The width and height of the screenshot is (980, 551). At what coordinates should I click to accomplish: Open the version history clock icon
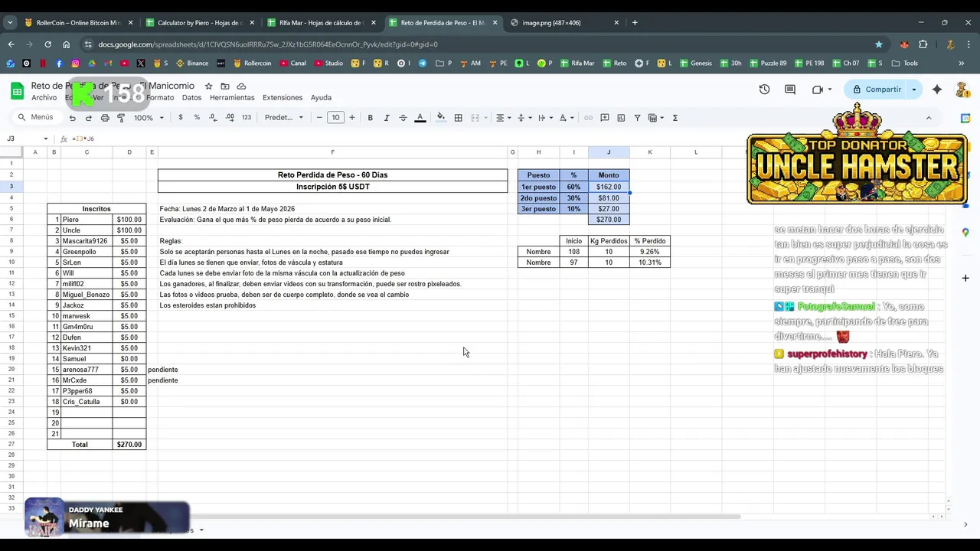(x=764, y=90)
